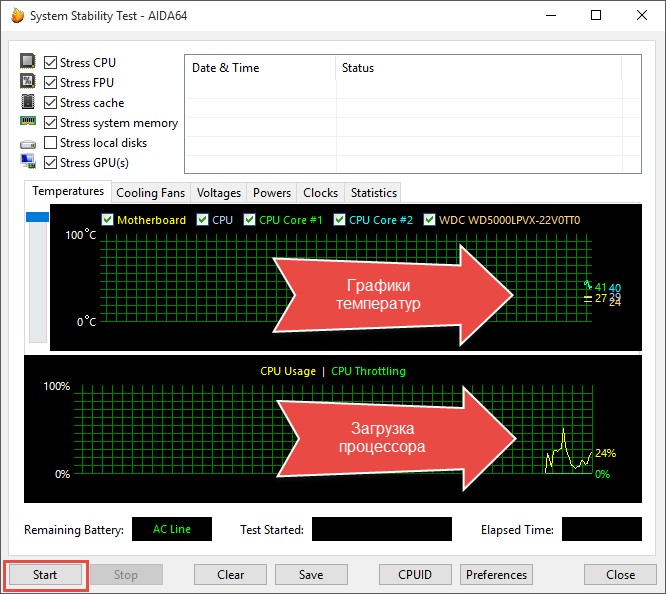Click the AIDA64 flame icon in title bar
666x594 pixels.
click(17, 16)
